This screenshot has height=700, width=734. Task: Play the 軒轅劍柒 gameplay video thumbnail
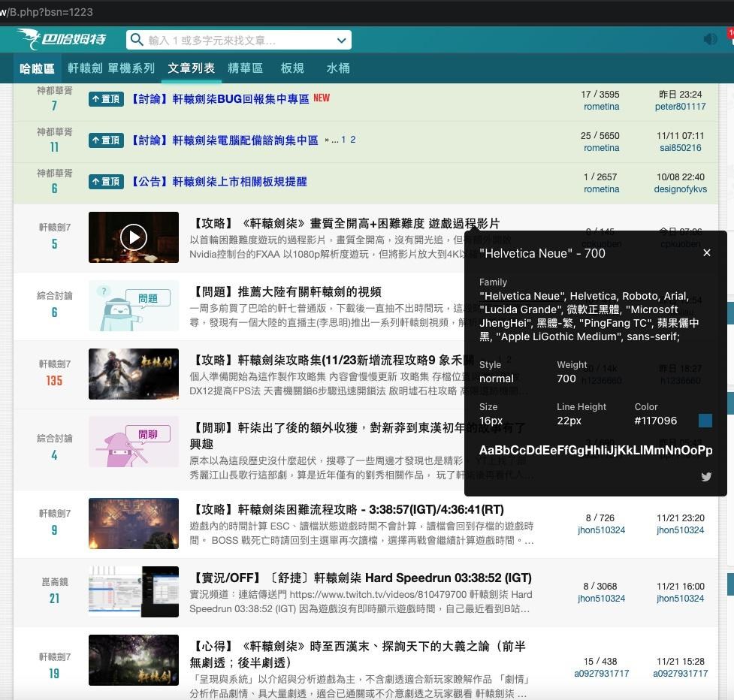pos(133,237)
